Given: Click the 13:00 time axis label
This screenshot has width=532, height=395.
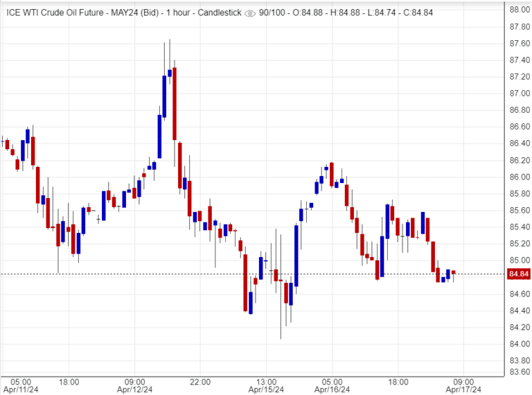Looking at the screenshot, I should pyautogui.click(x=267, y=381).
